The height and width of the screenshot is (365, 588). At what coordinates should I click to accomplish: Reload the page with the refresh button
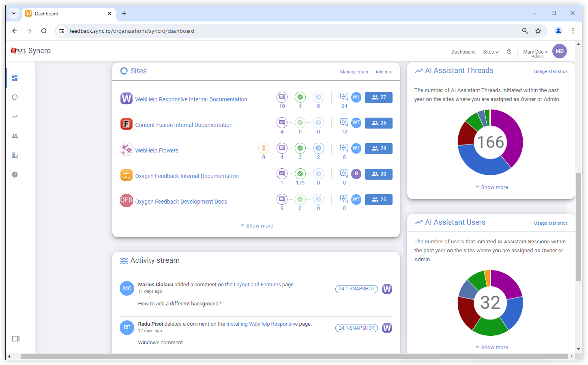pyautogui.click(x=44, y=31)
